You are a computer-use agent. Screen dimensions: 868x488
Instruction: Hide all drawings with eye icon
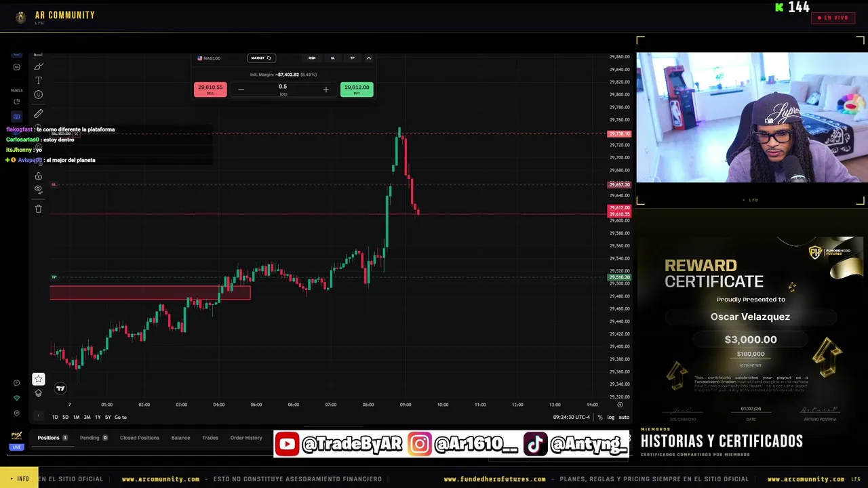[39, 189]
